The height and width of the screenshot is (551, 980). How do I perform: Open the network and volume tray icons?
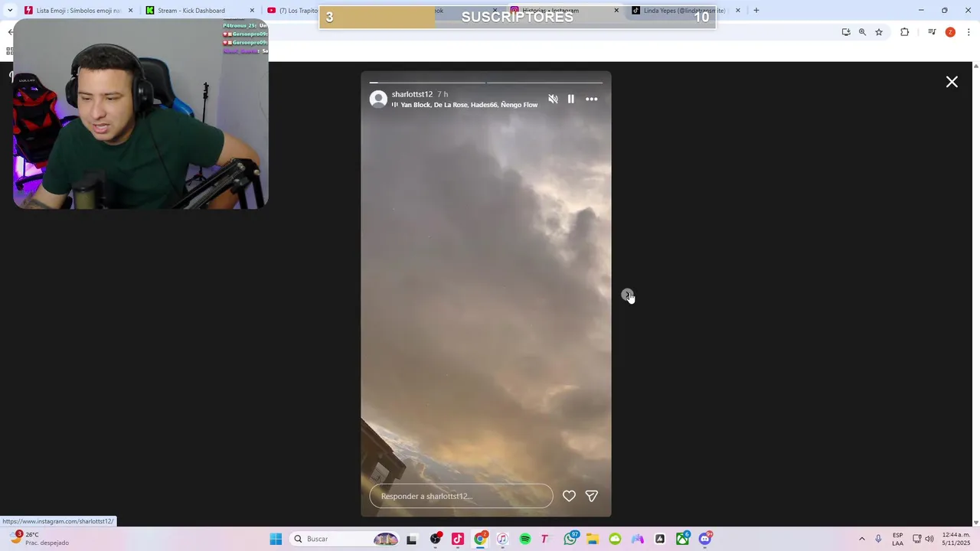pos(923,539)
